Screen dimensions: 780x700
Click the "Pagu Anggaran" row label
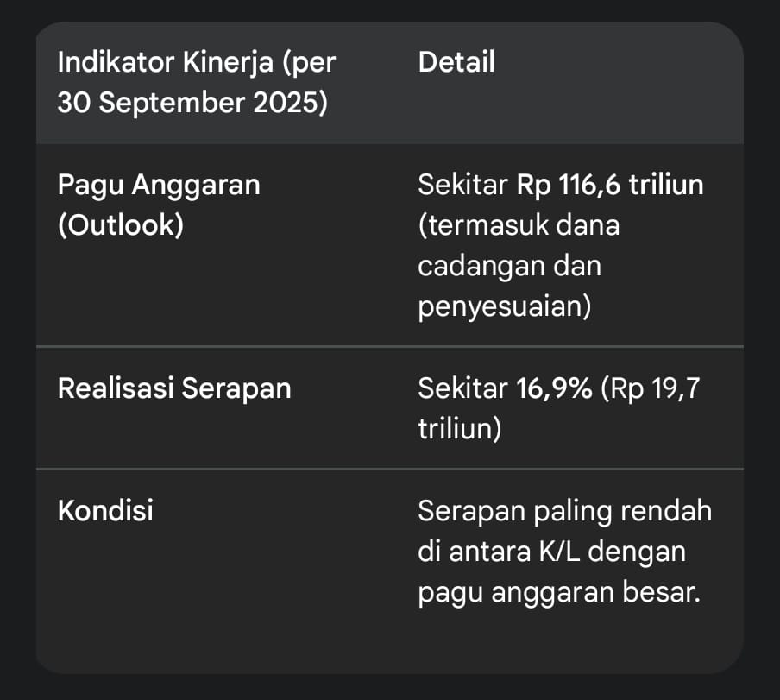159,185
